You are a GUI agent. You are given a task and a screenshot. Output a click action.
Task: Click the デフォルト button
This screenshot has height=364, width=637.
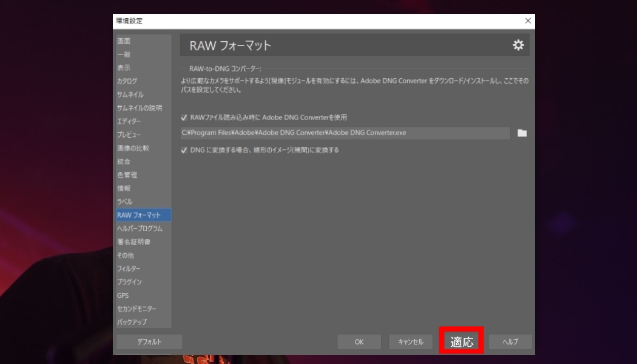point(149,342)
